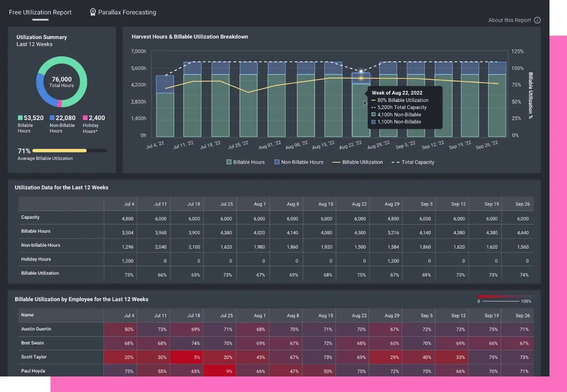
Task: Click Paul Hoyda's 9% Jul 25 heatmap cell
Action: click(219, 371)
